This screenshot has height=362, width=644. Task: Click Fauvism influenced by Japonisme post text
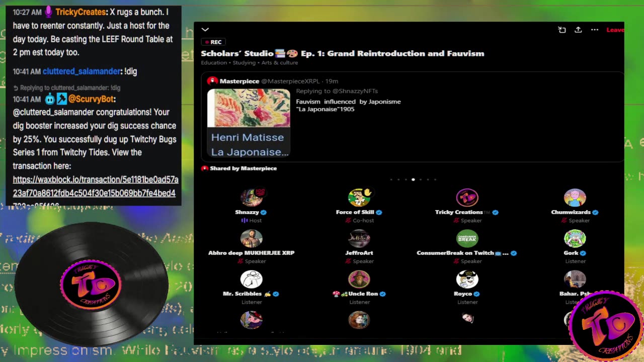tap(348, 105)
